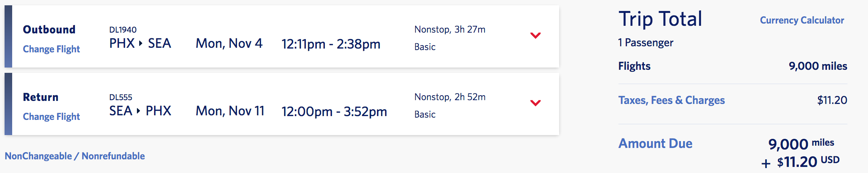This screenshot has width=868, height=173.
Task: Select flight number DL1940
Action: (x=122, y=30)
